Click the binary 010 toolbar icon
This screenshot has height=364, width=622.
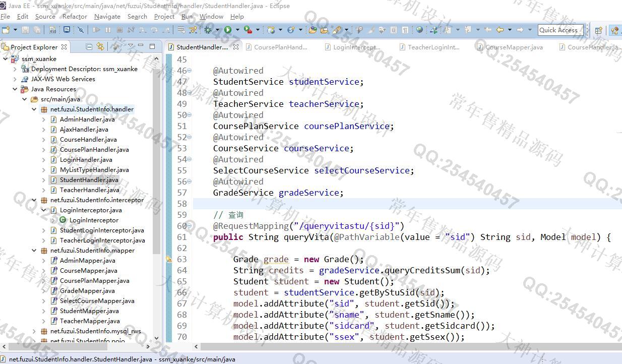(53, 30)
